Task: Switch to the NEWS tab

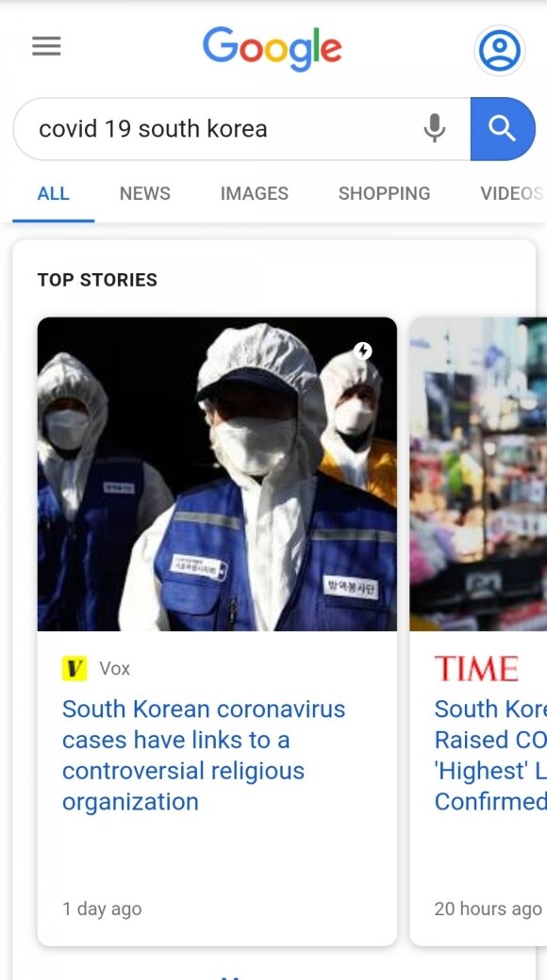Action: 144,194
